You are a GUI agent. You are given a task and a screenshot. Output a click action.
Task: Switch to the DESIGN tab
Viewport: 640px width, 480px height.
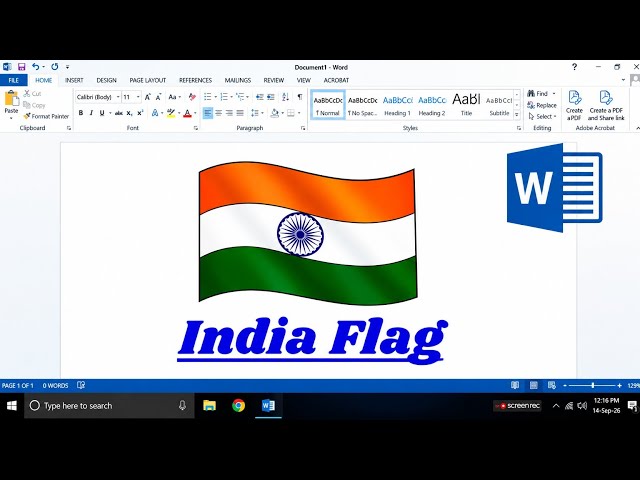107,80
